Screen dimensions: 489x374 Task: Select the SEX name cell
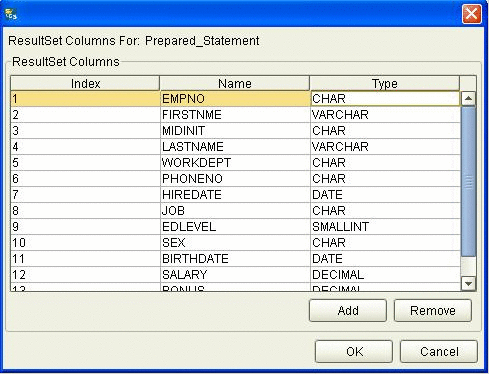click(x=235, y=243)
